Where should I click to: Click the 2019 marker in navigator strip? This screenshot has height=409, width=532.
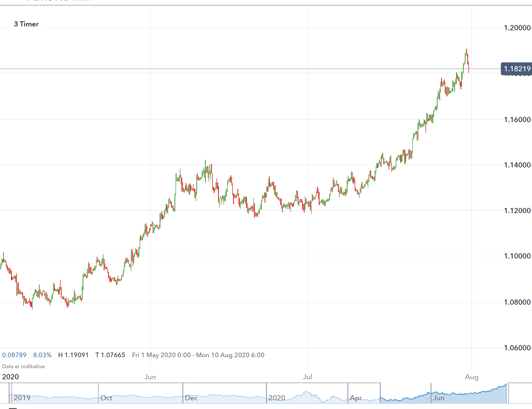22,398
